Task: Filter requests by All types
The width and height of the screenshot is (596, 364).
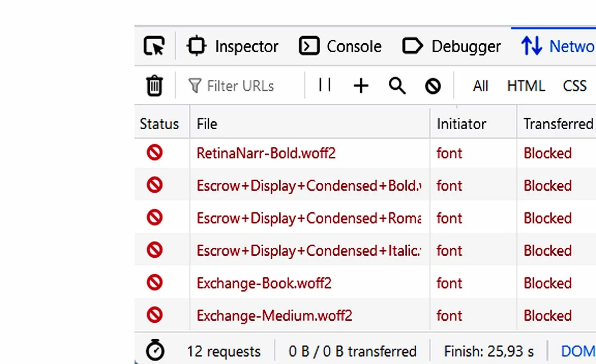Action: pyautogui.click(x=480, y=86)
